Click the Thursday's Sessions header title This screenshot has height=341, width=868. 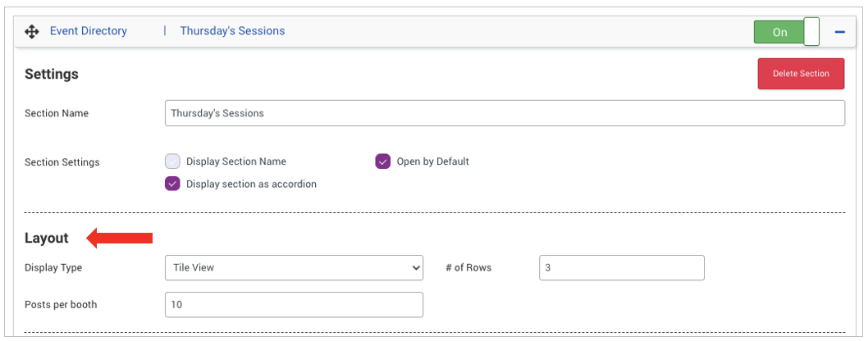(x=232, y=31)
